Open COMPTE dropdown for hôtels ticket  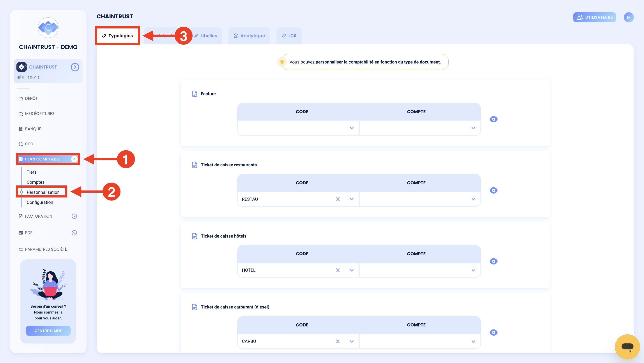click(420, 270)
